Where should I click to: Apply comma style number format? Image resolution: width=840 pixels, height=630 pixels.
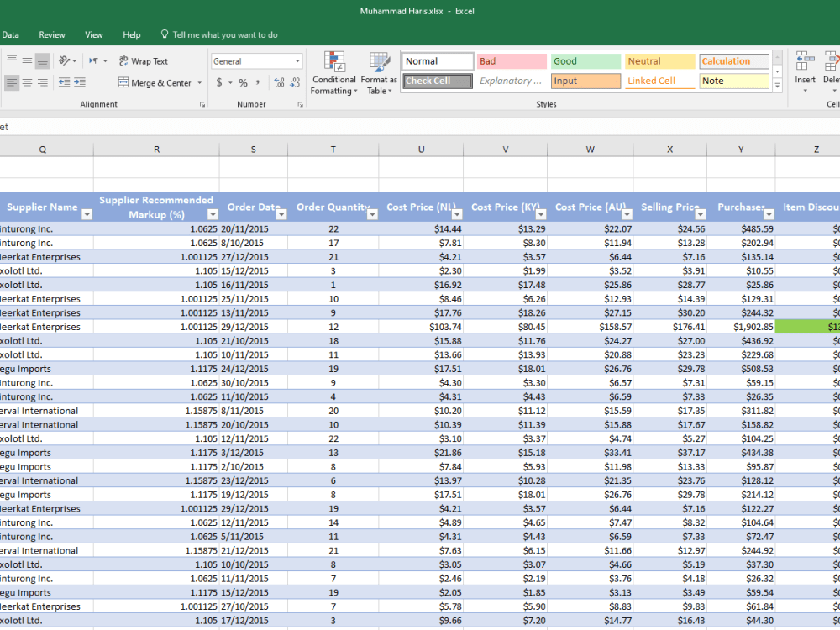point(258,83)
